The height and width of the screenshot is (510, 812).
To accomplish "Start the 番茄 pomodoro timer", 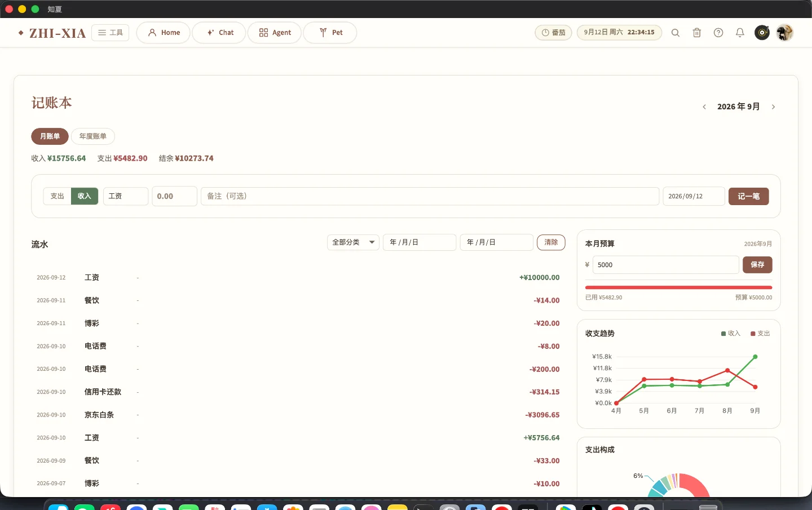I will (554, 33).
